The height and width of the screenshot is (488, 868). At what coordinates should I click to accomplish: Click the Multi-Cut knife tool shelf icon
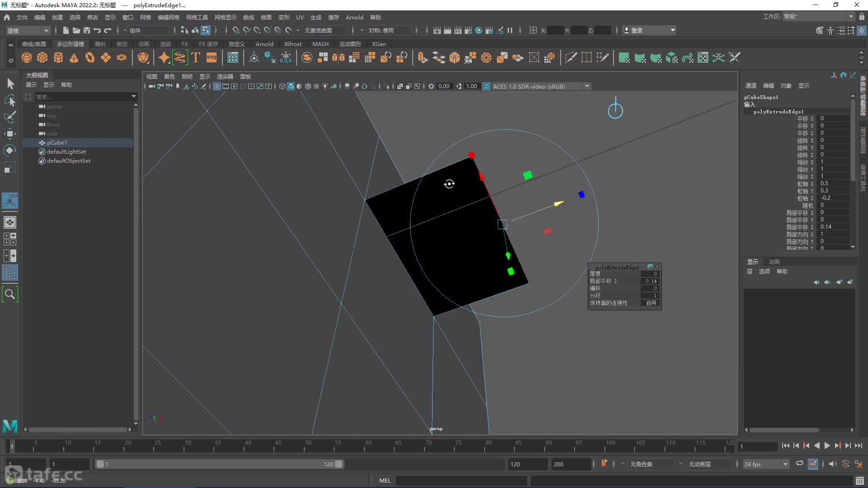(x=571, y=58)
